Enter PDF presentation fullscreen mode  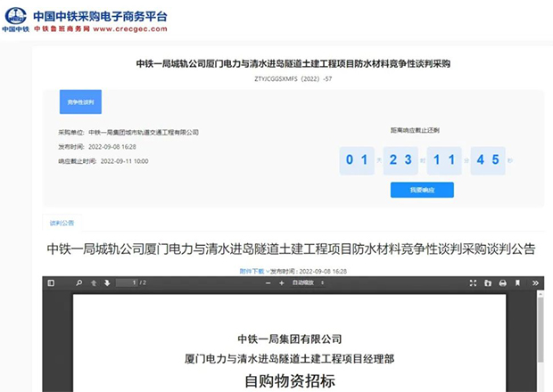[473, 282]
